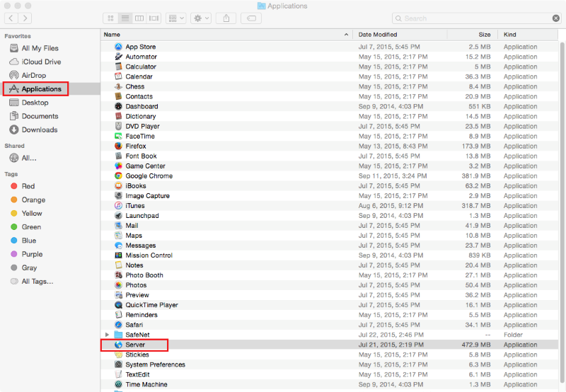Select the Launchpad app icon
The image size is (566, 392).
pos(118,216)
